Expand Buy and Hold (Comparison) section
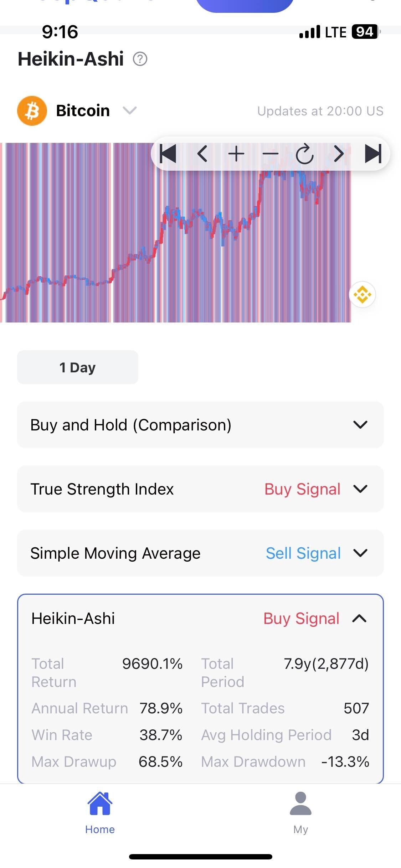The width and height of the screenshot is (401, 868). tap(360, 425)
